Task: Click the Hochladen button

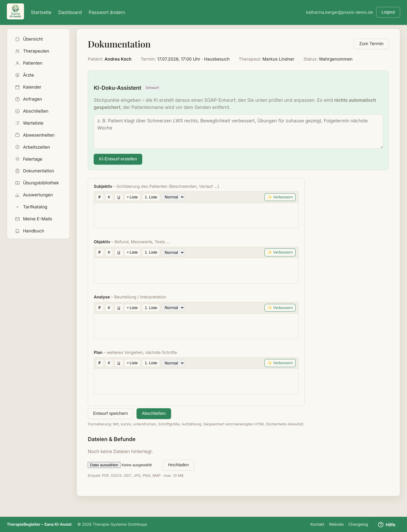Action: tap(179, 465)
